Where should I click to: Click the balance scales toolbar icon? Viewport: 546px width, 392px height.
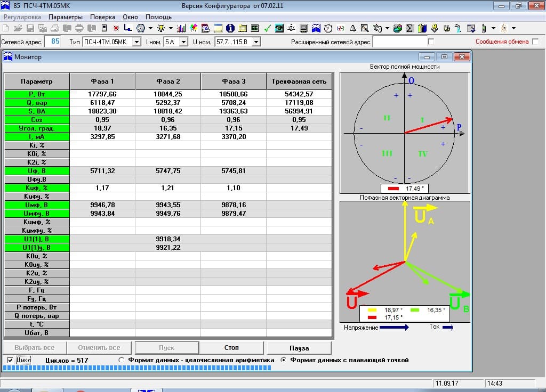[x=292, y=28]
